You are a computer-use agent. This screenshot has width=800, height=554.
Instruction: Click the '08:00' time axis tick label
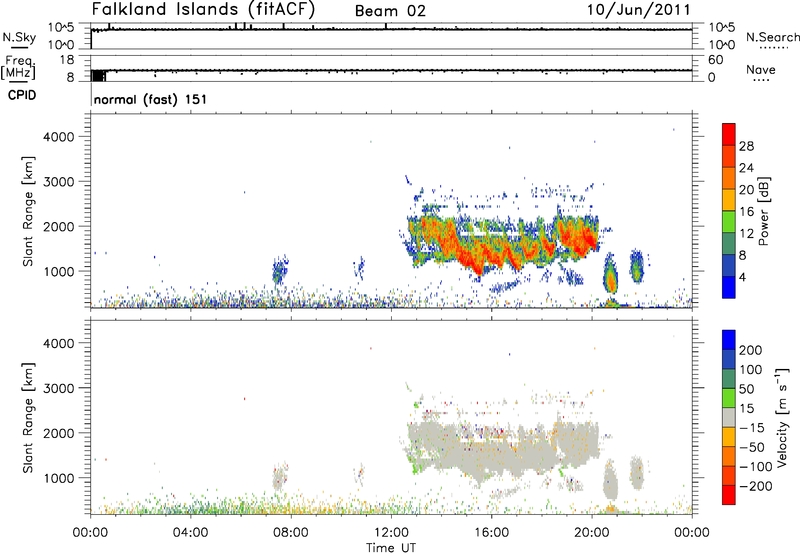(x=291, y=533)
